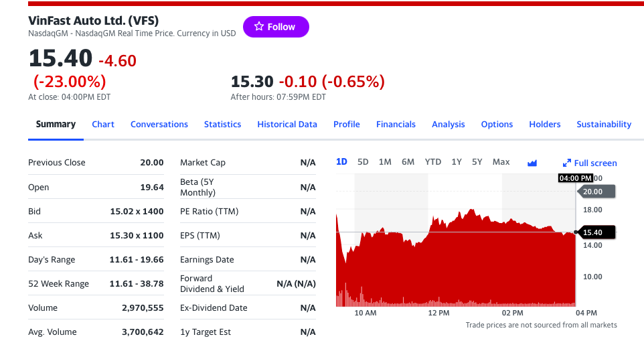
Task: Click the Earnings Date label
Action: 207,260
